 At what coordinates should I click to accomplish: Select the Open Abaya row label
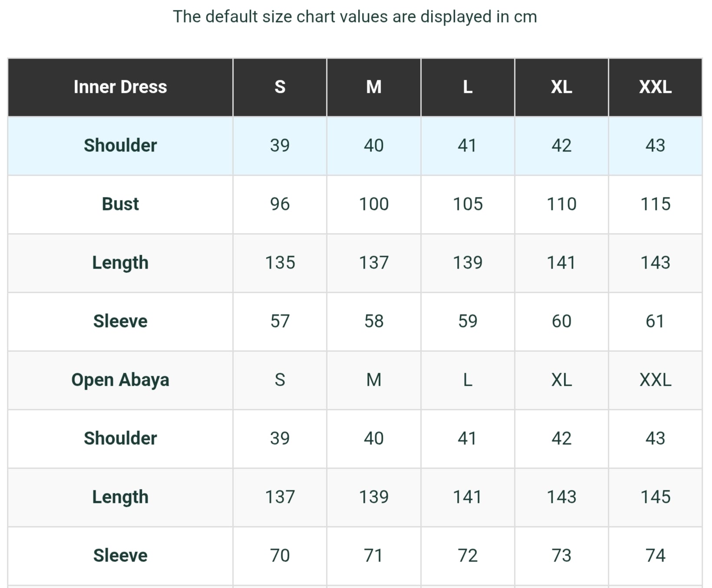tap(120, 380)
